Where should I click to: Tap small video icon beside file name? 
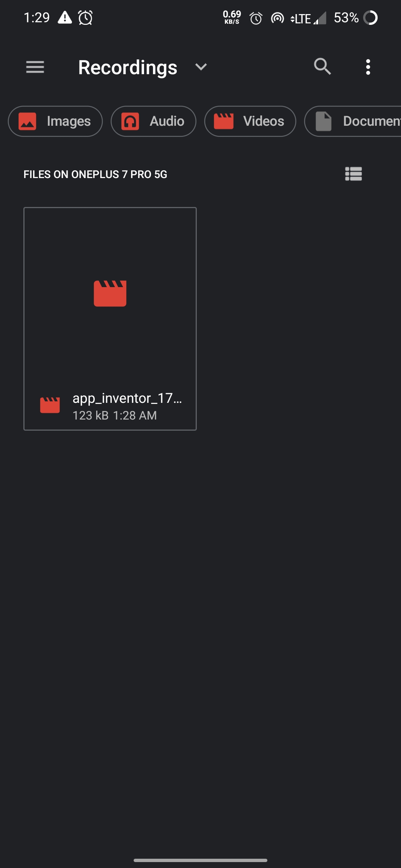[50, 405]
